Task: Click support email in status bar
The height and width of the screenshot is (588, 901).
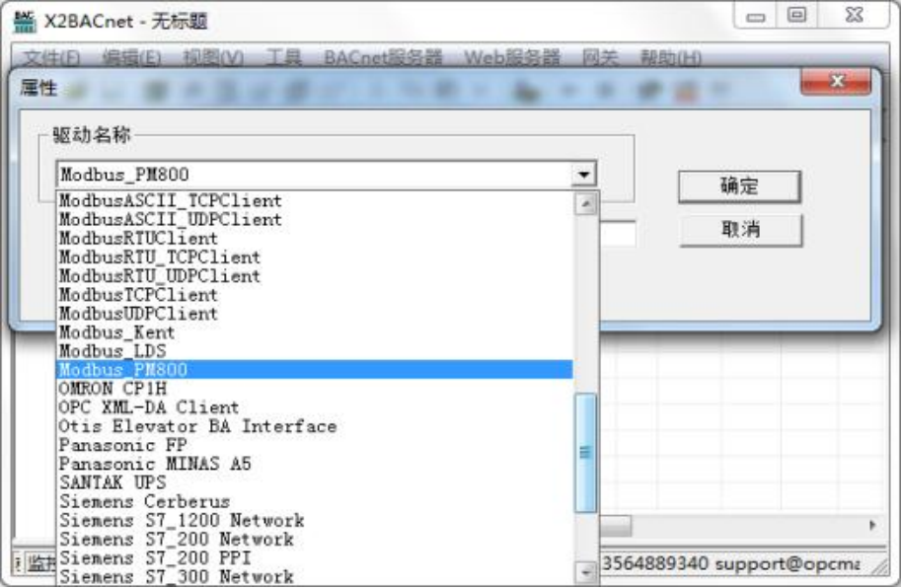Action: coord(788,564)
